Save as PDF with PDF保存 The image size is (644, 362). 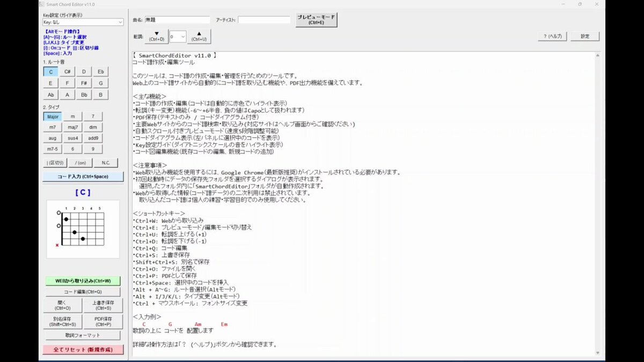(x=103, y=322)
